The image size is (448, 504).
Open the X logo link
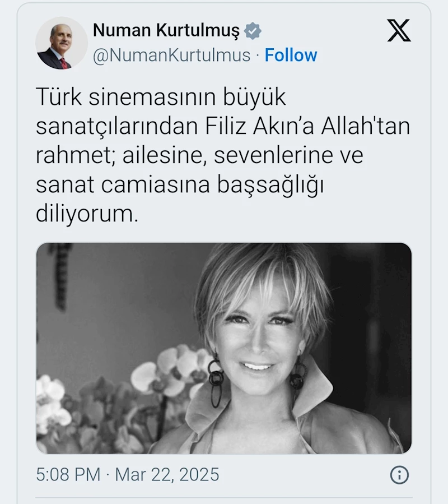click(x=399, y=30)
